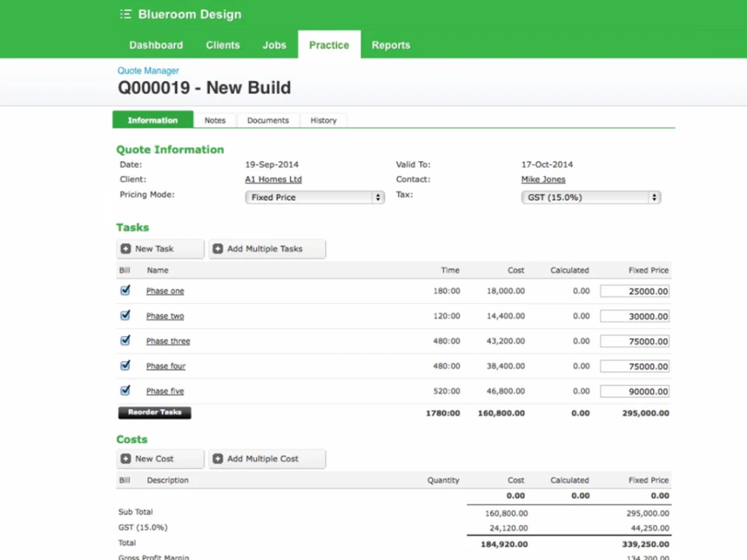Open the A1 Homes Ltd client link
Image resolution: width=747 pixels, height=560 pixels.
pos(273,179)
